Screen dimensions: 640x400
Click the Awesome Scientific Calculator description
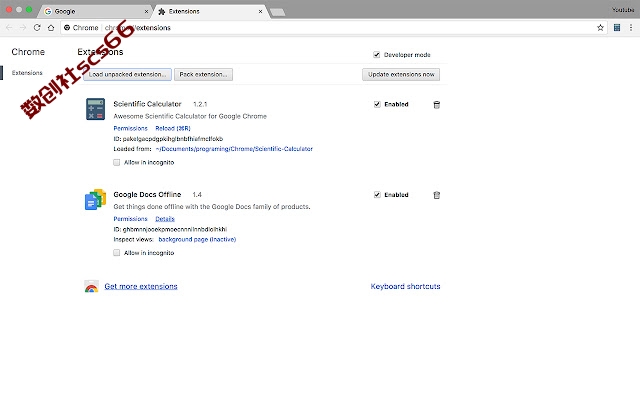point(190,116)
